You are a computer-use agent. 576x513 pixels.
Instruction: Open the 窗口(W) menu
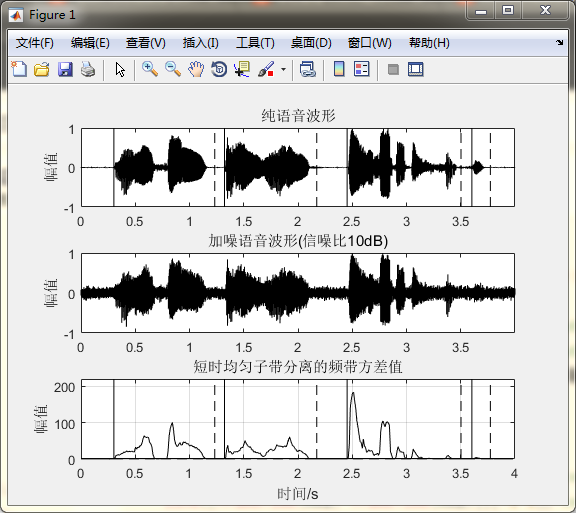(370, 43)
